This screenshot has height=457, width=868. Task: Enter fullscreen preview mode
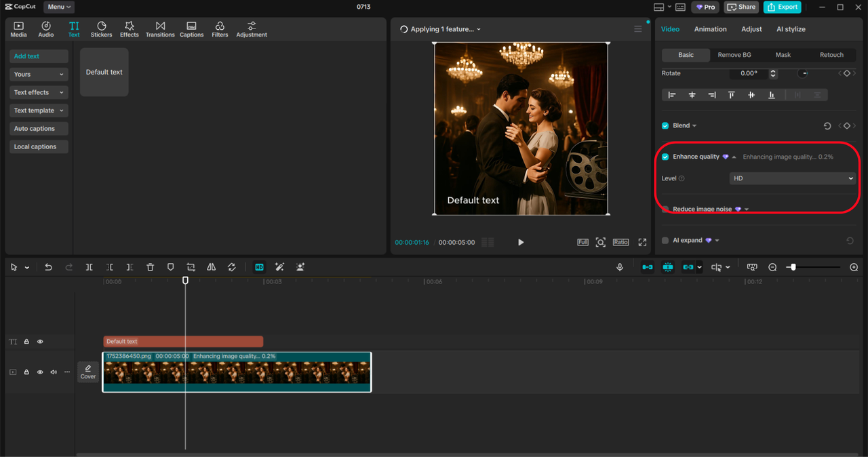642,242
